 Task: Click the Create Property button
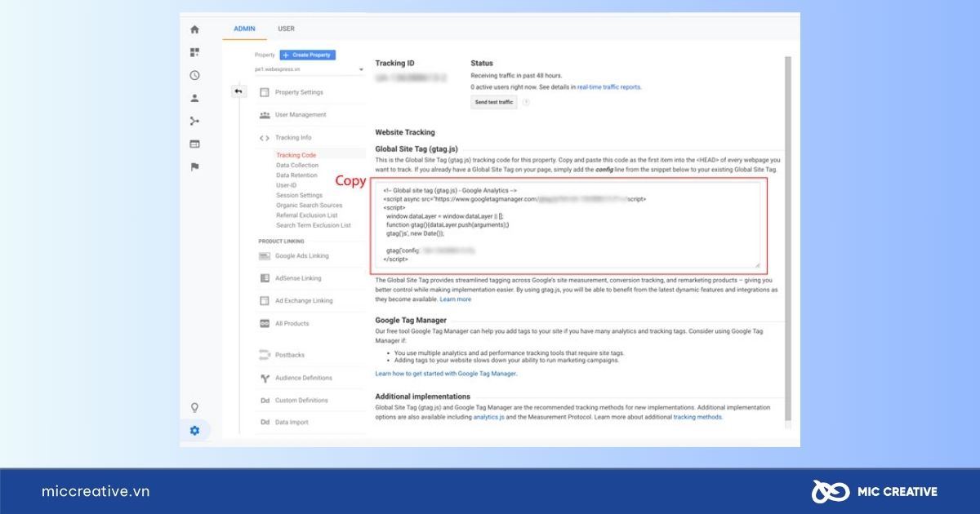coord(307,55)
